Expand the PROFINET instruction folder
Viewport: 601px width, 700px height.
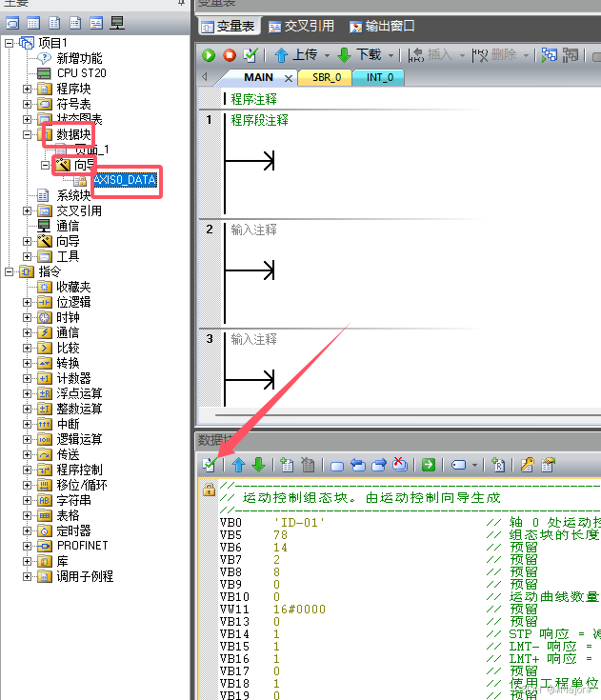(28, 546)
